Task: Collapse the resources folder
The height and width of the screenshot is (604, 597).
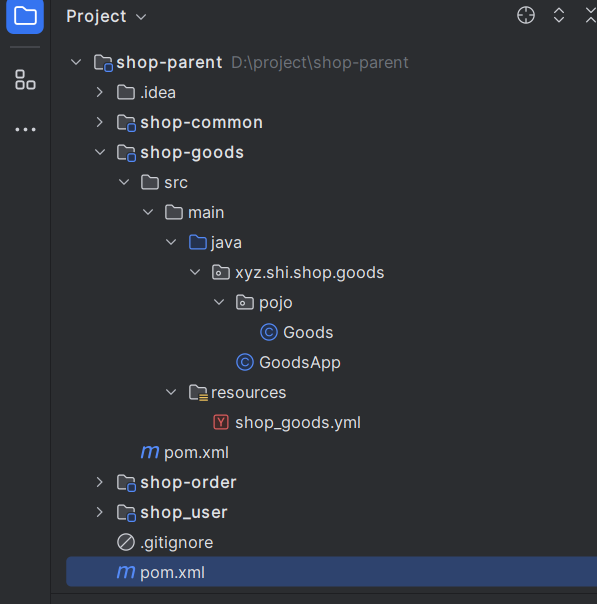Action: pos(171,392)
